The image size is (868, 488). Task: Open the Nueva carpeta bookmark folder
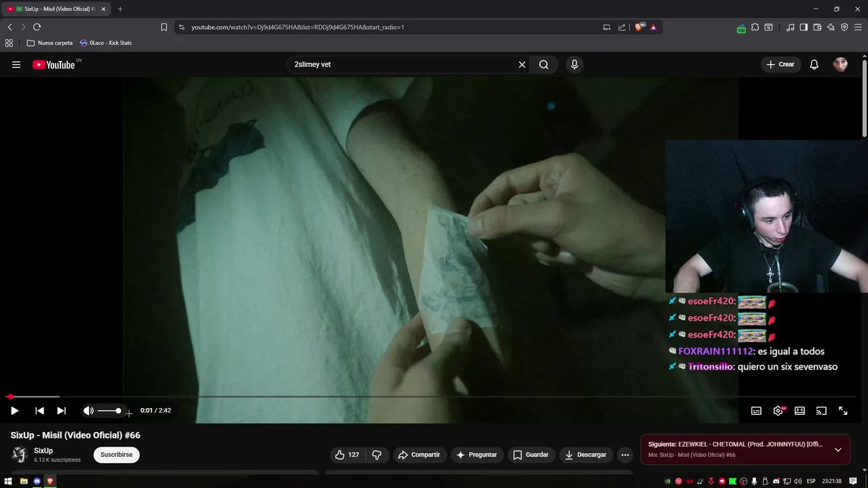(50, 43)
